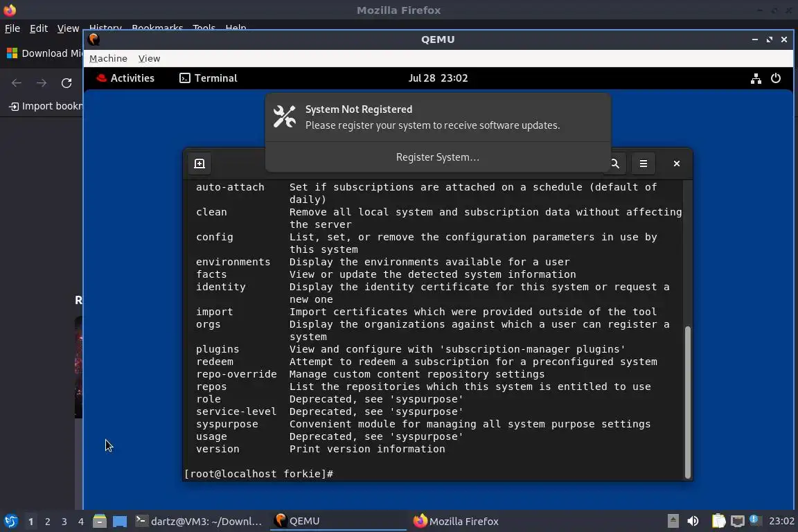The width and height of the screenshot is (798, 532).
Task: Switch to dartz@VM3 terminal taskbar entry
Action: (199, 522)
